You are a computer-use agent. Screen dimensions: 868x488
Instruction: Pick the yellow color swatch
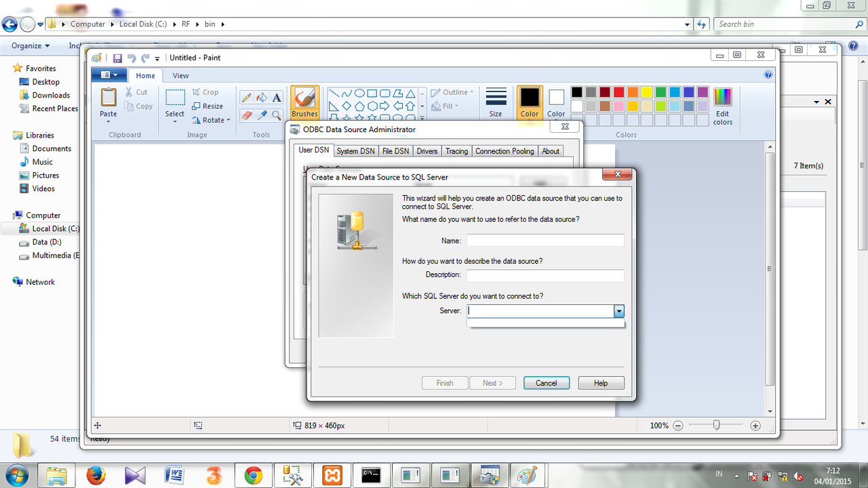pyautogui.click(x=647, y=92)
